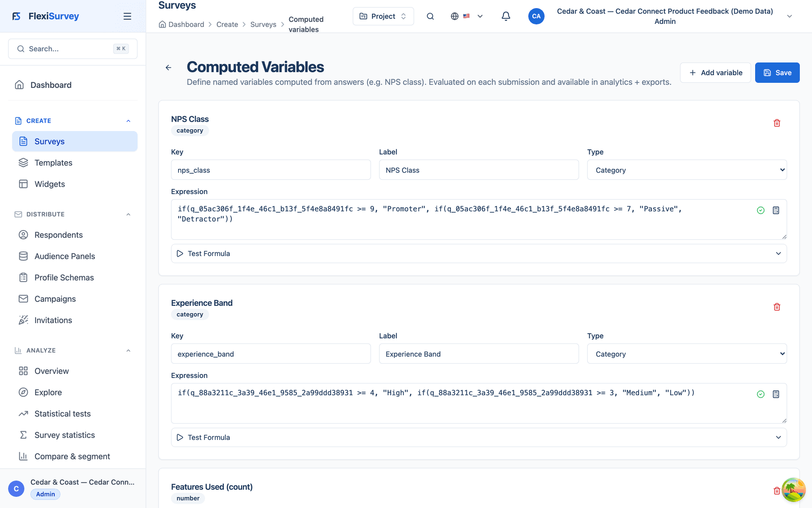The width and height of the screenshot is (812, 508).
Task: Expand Test Formula under NPS Class
Action: (479, 253)
